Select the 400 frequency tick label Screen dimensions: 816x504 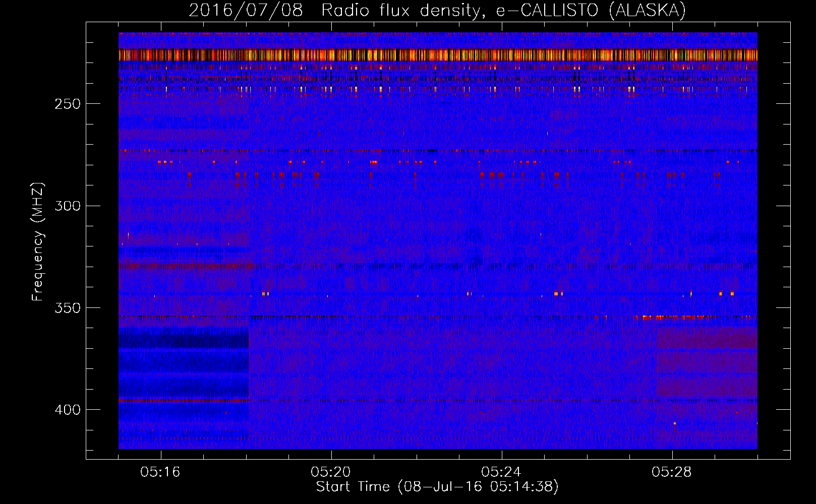click(x=68, y=409)
